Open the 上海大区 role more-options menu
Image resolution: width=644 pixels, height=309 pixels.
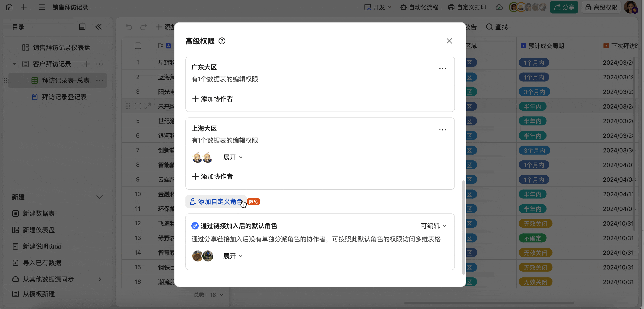pos(442,130)
